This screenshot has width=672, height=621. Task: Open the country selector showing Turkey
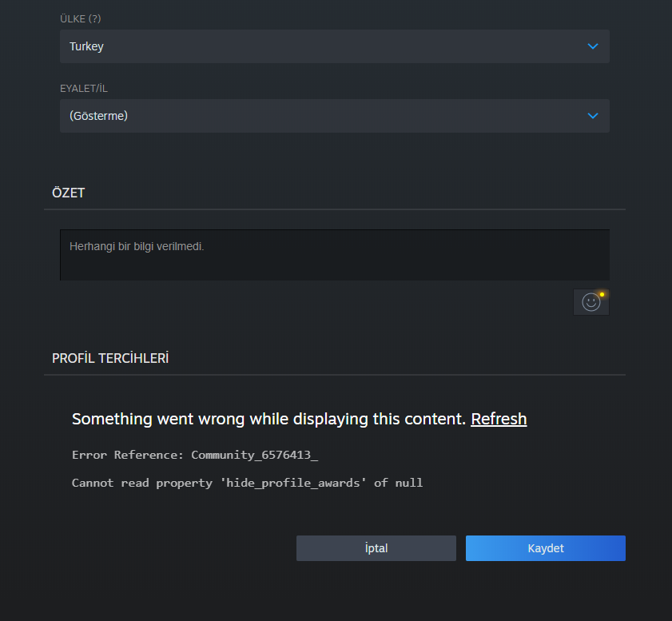(x=320, y=46)
